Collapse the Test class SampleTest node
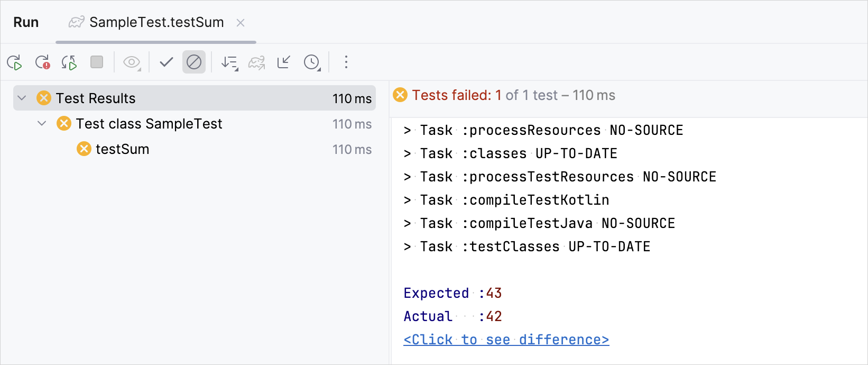Screen dimensions: 868x365 pos(42,123)
